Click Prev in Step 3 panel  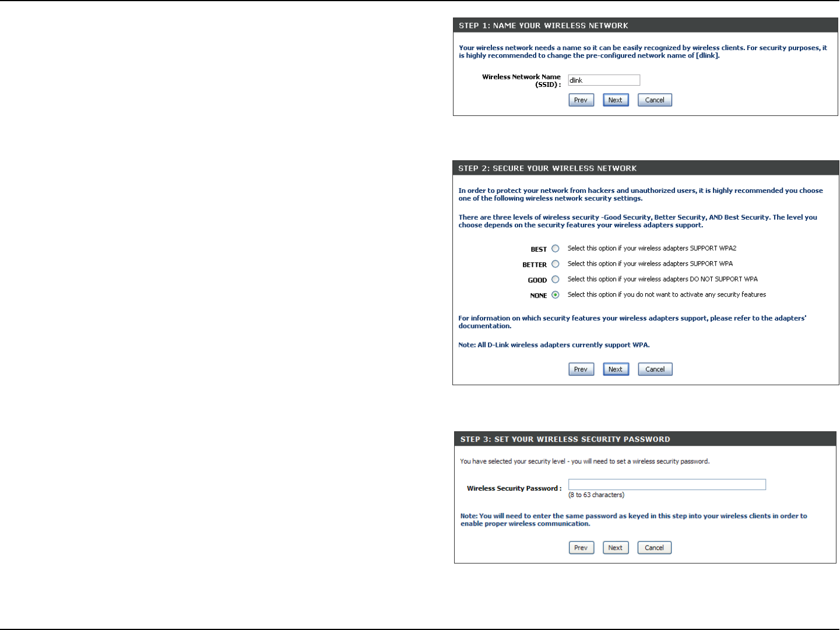581,548
